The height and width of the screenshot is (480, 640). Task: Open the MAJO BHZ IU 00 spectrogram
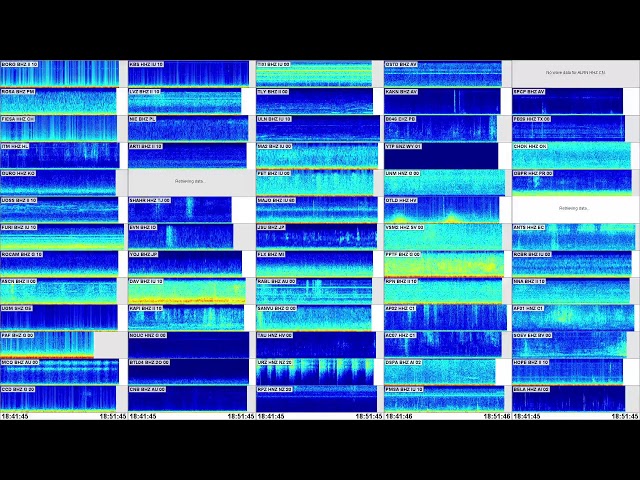click(317, 210)
